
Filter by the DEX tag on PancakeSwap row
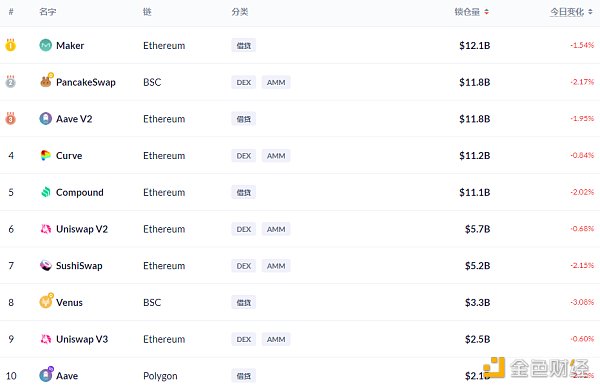point(244,82)
